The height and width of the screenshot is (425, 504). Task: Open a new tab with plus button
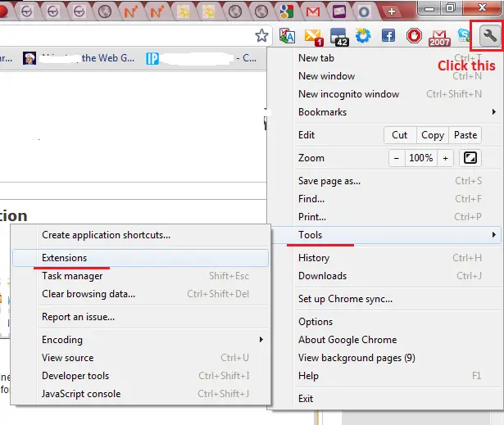[x=391, y=11]
